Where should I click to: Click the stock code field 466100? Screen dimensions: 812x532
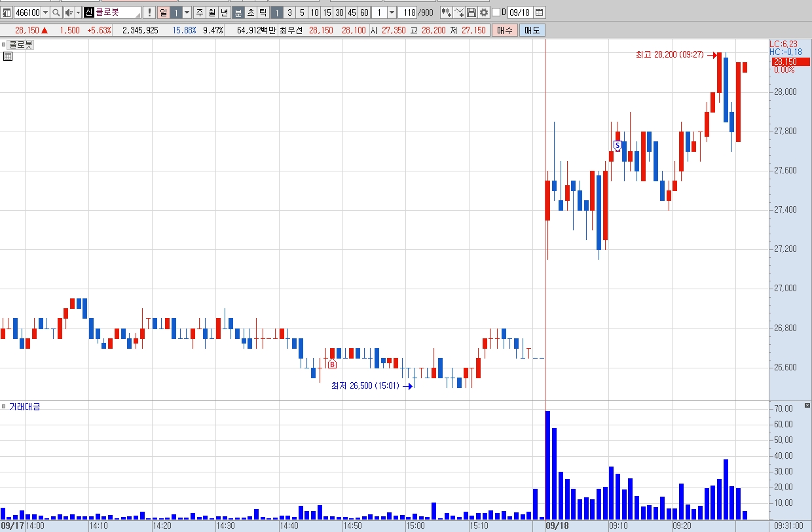pos(27,12)
